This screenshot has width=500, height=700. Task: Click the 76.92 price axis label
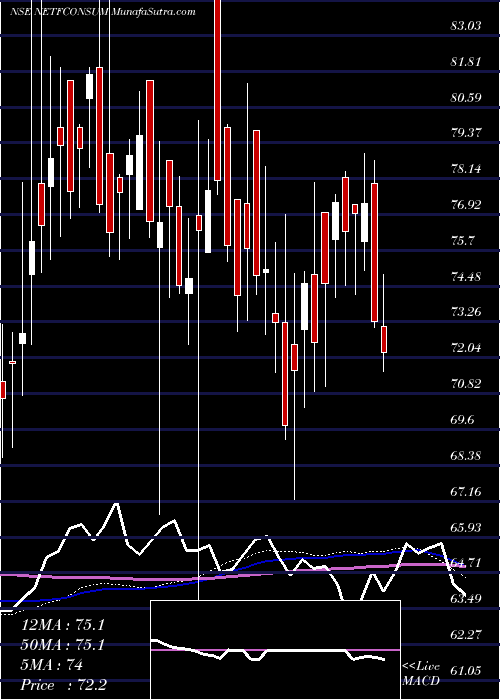[x=466, y=205]
